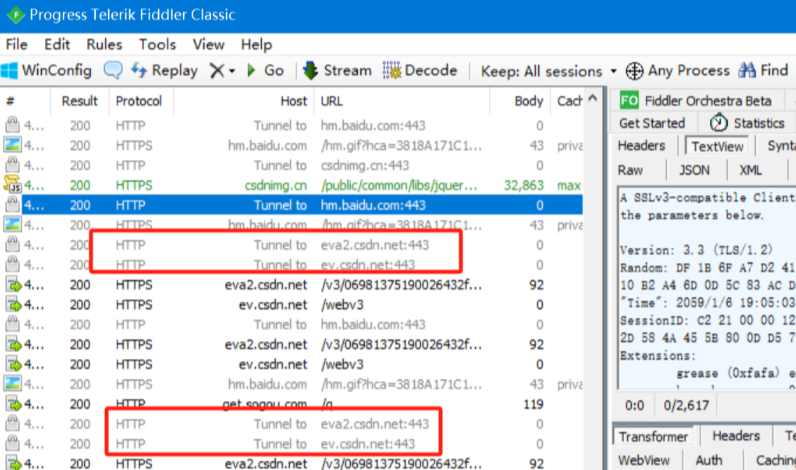Open the Tools menu

(x=157, y=44)
